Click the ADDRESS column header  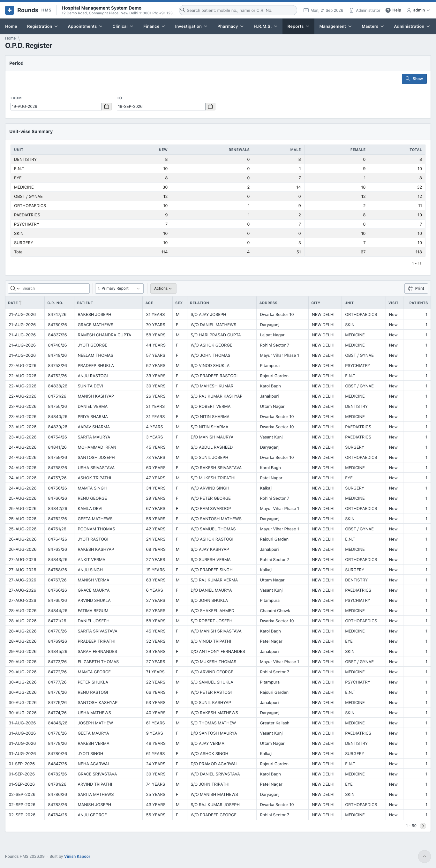(x=268, y=303)
